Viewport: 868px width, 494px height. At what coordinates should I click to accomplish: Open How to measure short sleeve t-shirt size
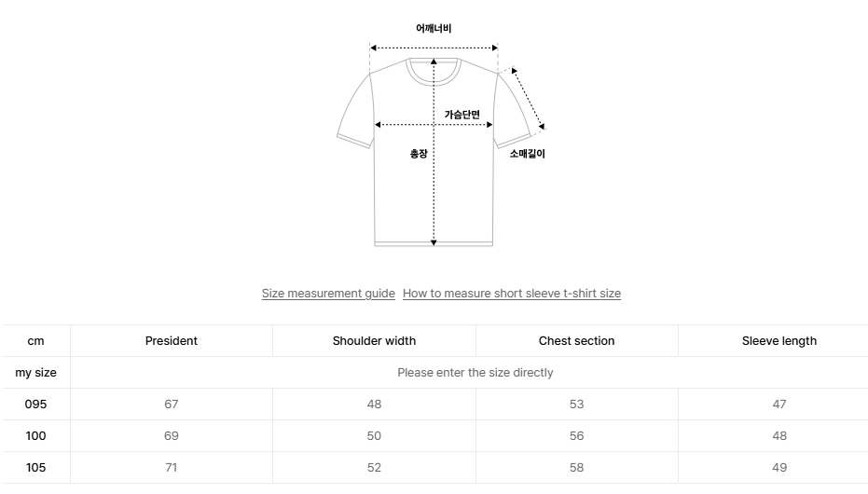tap(511, 294)
